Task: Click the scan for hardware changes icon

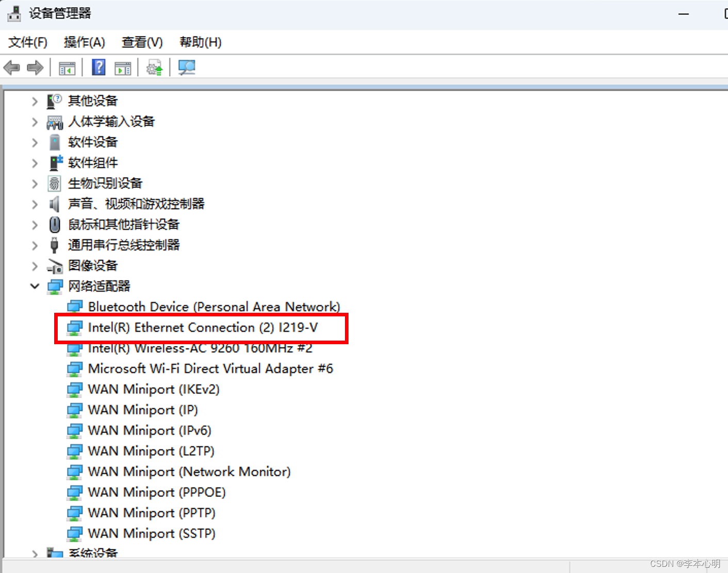Action: [x=187, y=68]
